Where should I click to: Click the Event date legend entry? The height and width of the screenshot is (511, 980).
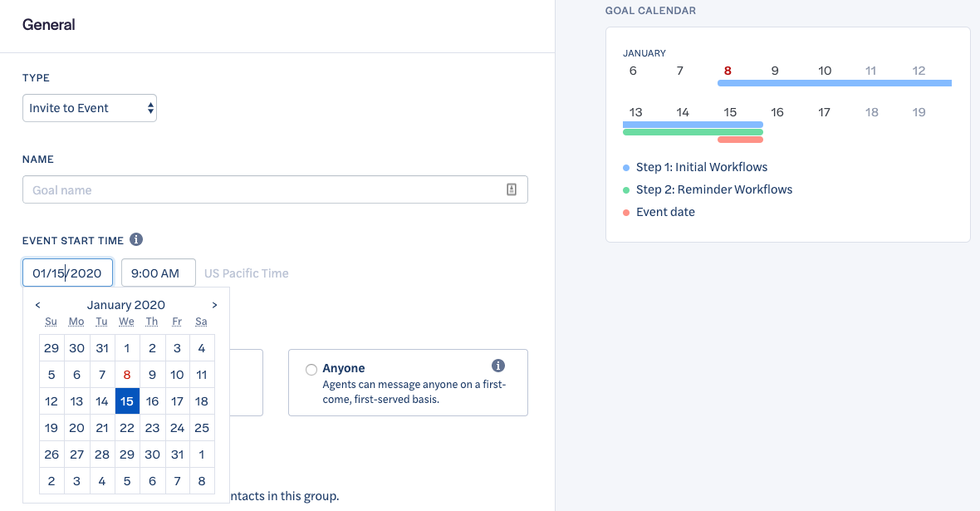tap(665, 212)
